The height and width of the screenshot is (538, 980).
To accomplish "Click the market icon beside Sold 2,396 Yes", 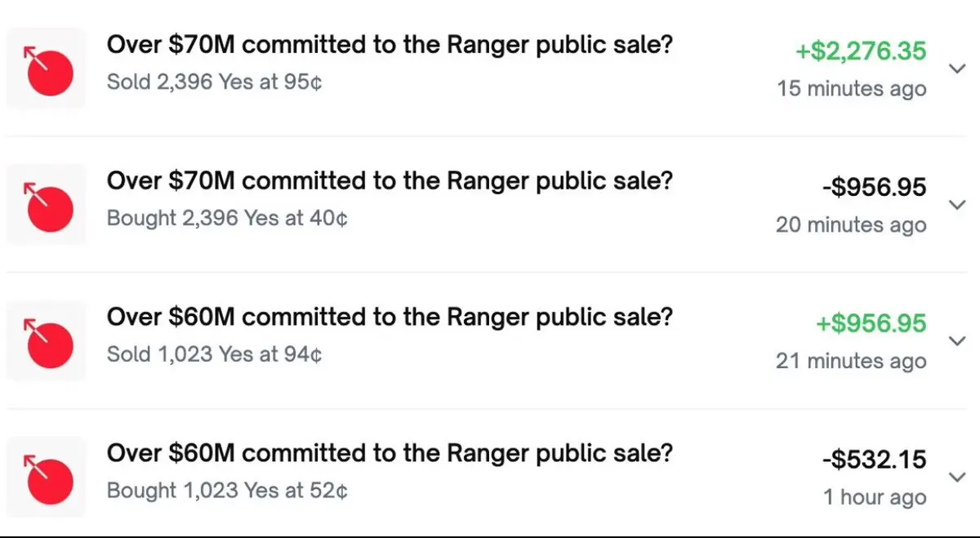I will 47,69.
